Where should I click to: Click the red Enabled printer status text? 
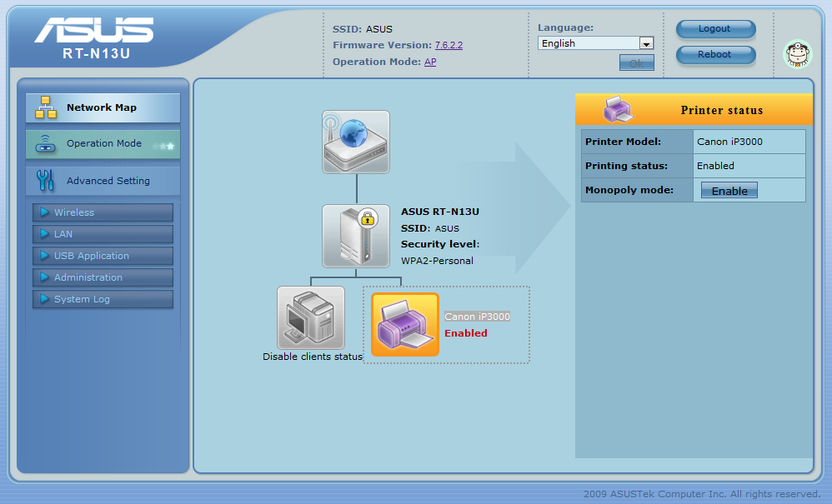466,333
